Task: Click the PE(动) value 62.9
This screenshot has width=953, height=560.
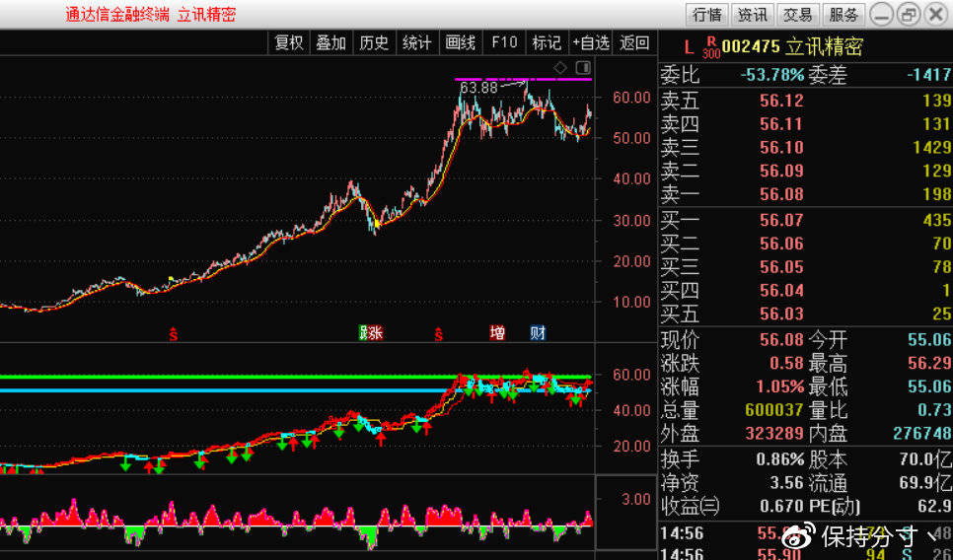Action: tap(935, 506)
